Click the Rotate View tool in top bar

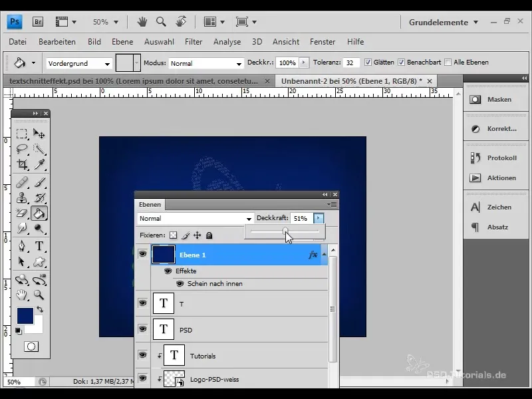tap(181, 22)
